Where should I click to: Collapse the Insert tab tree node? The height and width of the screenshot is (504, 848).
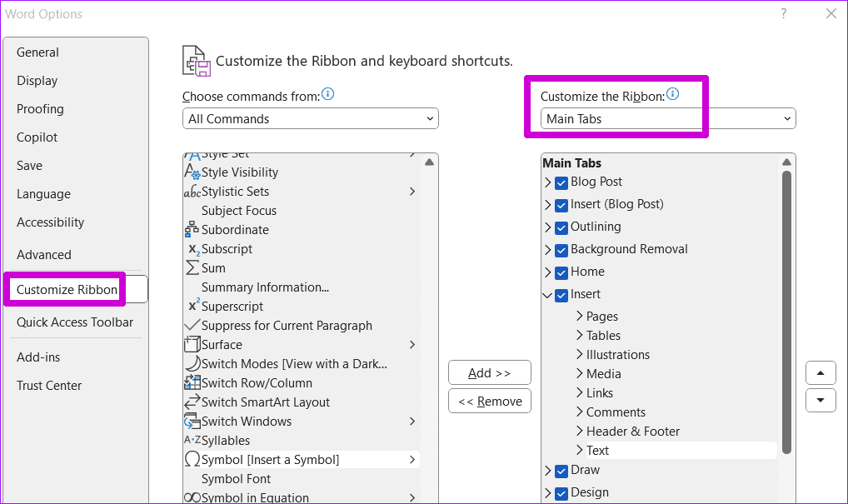[547, 295]
